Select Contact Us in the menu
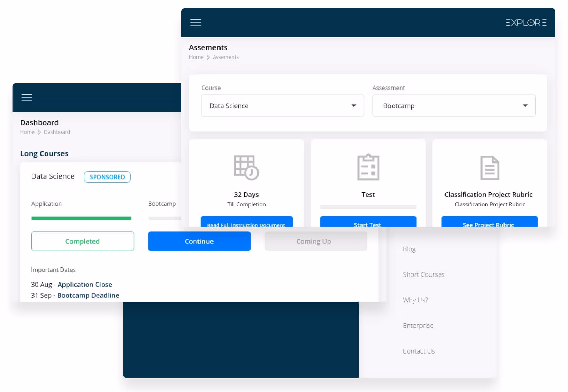568x392 pixels. 419,351
